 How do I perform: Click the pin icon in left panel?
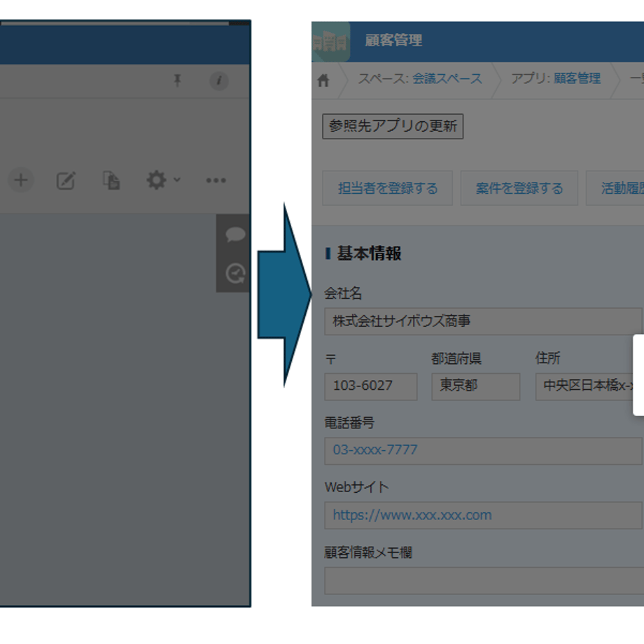pyautogui.click(x=177, y=80)
